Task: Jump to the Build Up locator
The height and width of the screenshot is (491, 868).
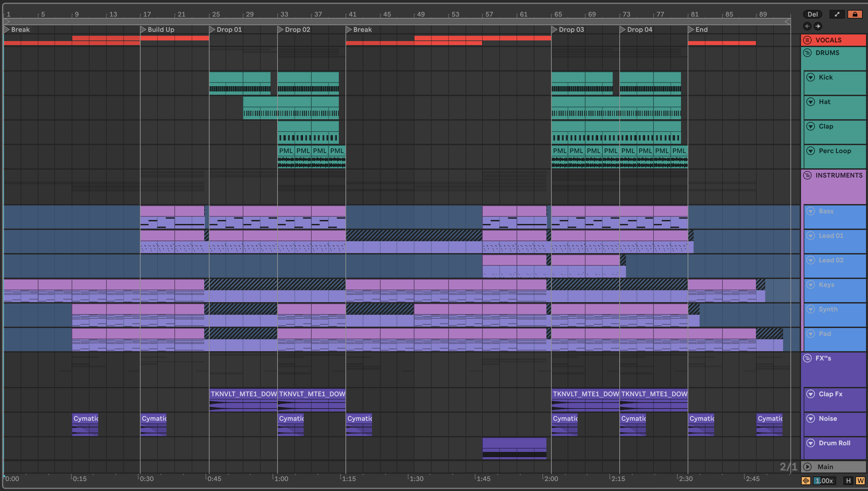Action: coord(157,30)
